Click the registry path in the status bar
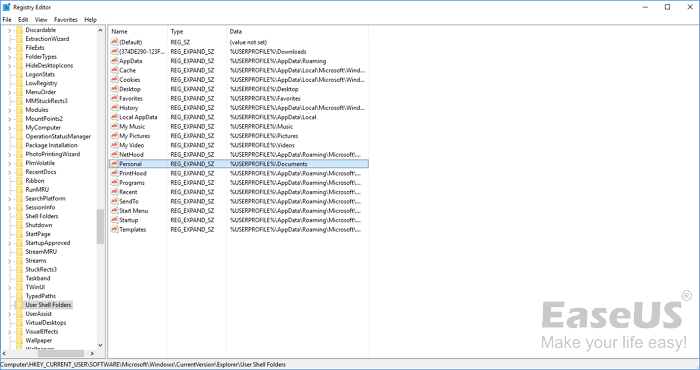This screenshot has width=700, height=370. coord(143,365)
